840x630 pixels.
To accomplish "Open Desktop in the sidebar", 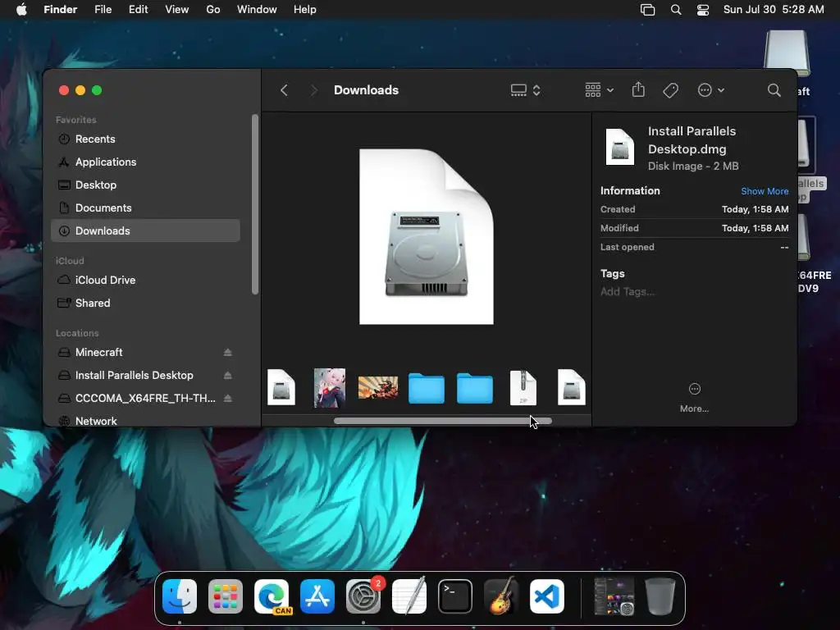I will tap(146, 185).
